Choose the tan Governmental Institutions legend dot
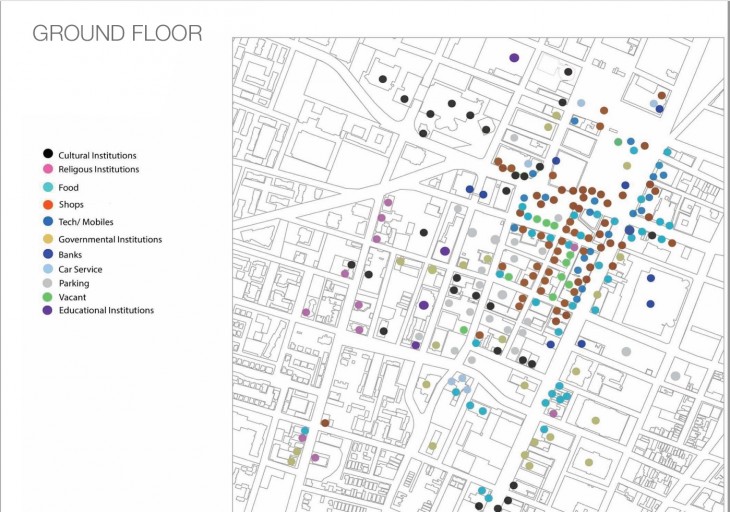 [48, 239]
